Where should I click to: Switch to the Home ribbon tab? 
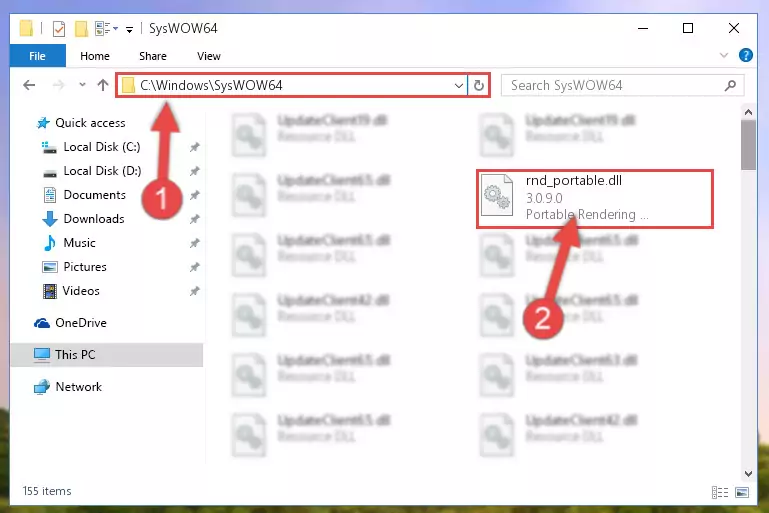(95, 56)
